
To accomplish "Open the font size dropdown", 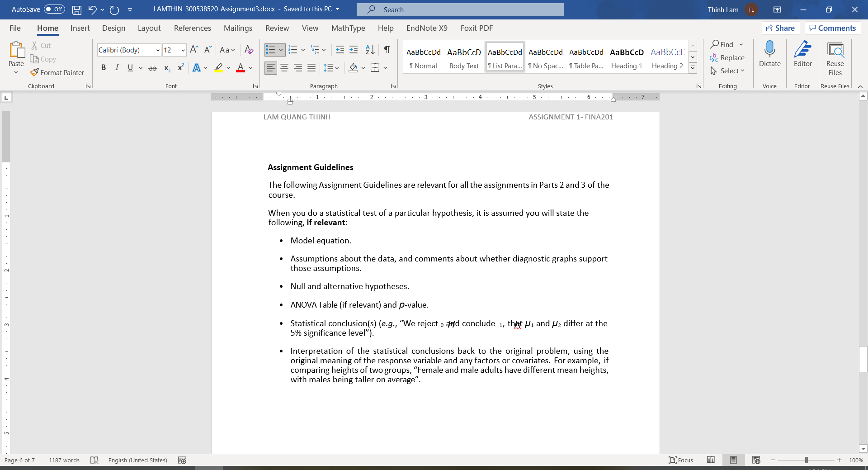I will 182,50.
